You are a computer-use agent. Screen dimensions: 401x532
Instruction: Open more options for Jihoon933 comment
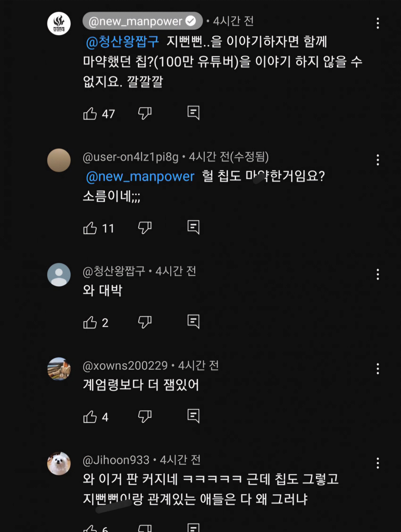point(378,463)
